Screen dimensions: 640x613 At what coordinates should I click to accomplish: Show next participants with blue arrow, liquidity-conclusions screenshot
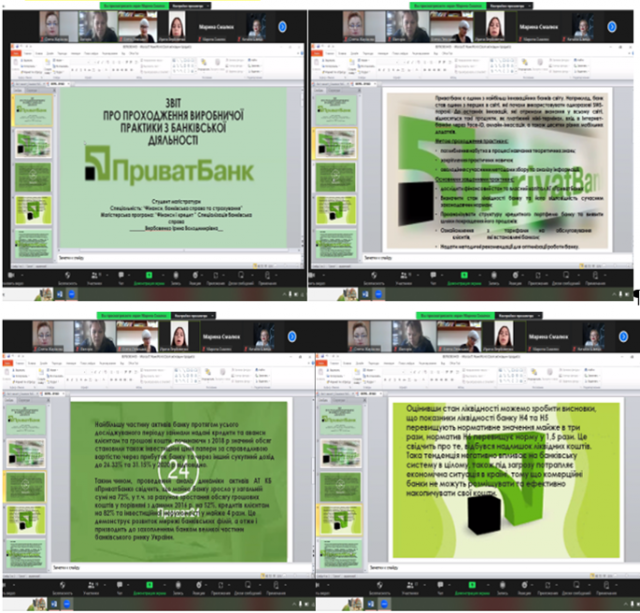click(623, 337)
